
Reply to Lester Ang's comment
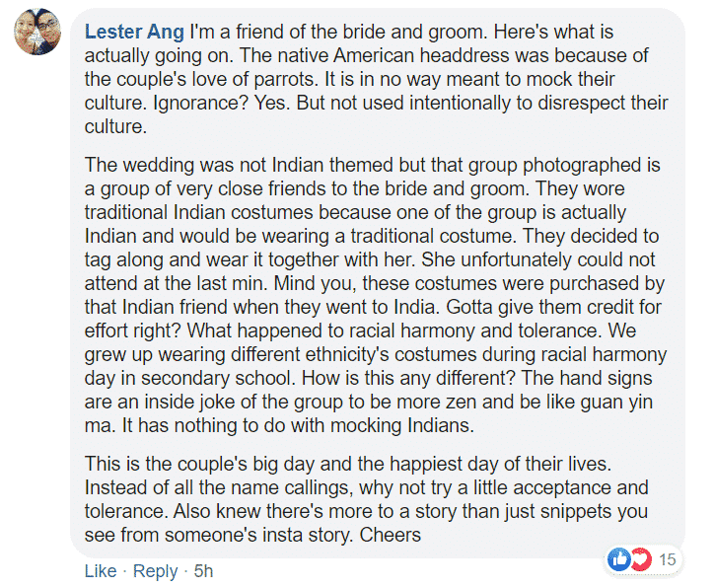155,571
